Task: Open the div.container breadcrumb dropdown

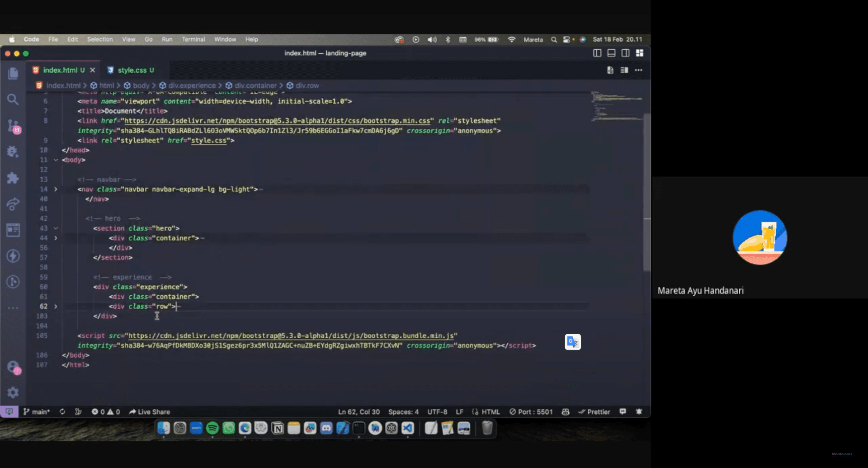Action: pyautogui.click(x=251, y=85)
